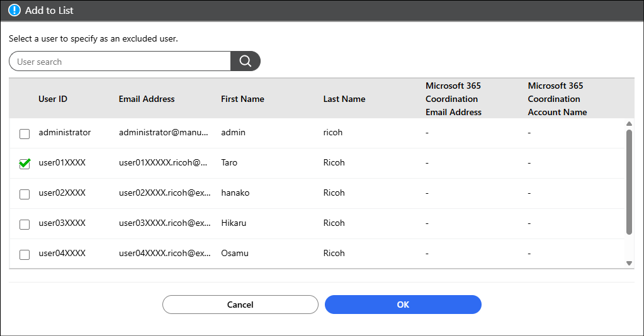
Task: Click the vertical scrollbar thumb
Action: point(628,182)
